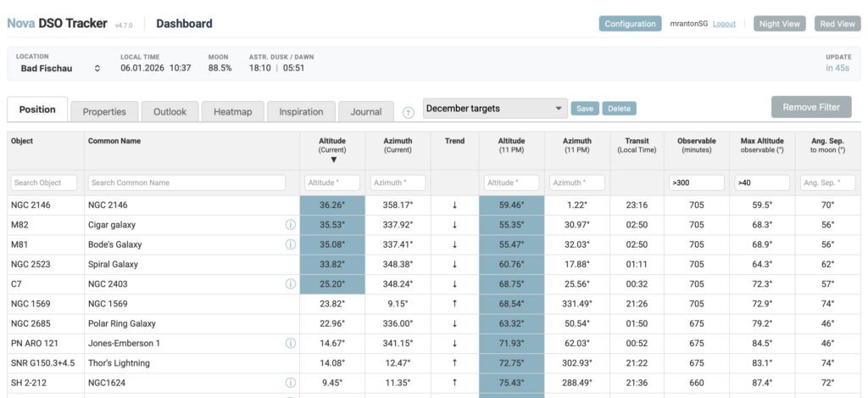Open the Outlook tab

point(170,111)
